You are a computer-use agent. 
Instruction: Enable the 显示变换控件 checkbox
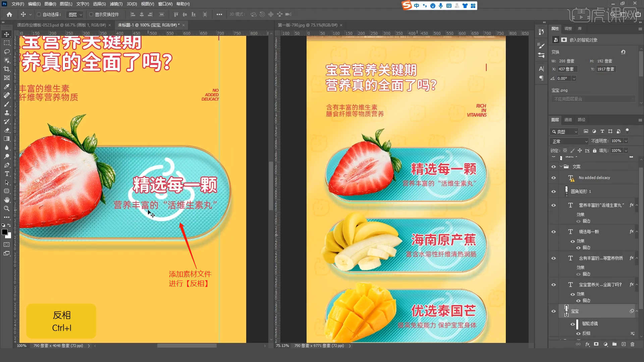[91, 14]
